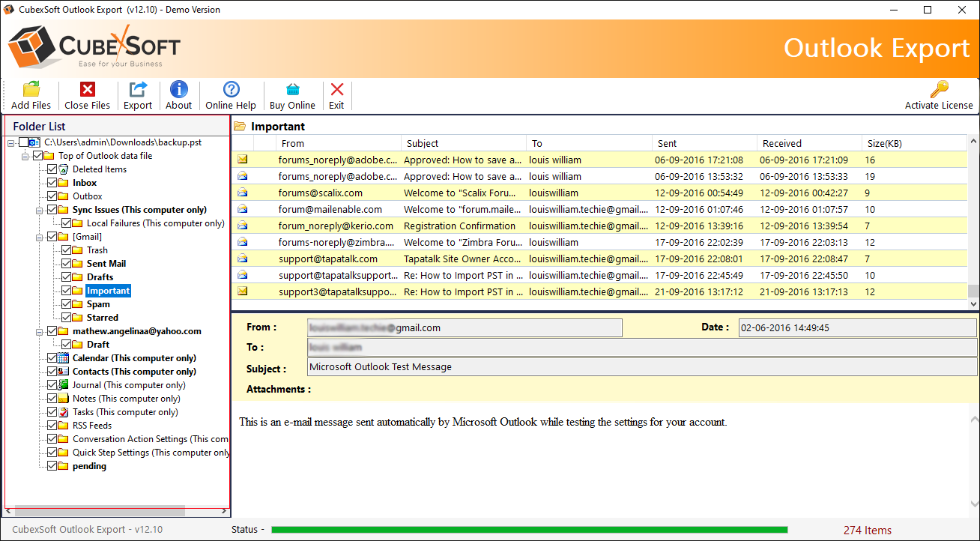The image size is (980, 541).
Task: Click the Close Files icon
Action: coord(87,90)
